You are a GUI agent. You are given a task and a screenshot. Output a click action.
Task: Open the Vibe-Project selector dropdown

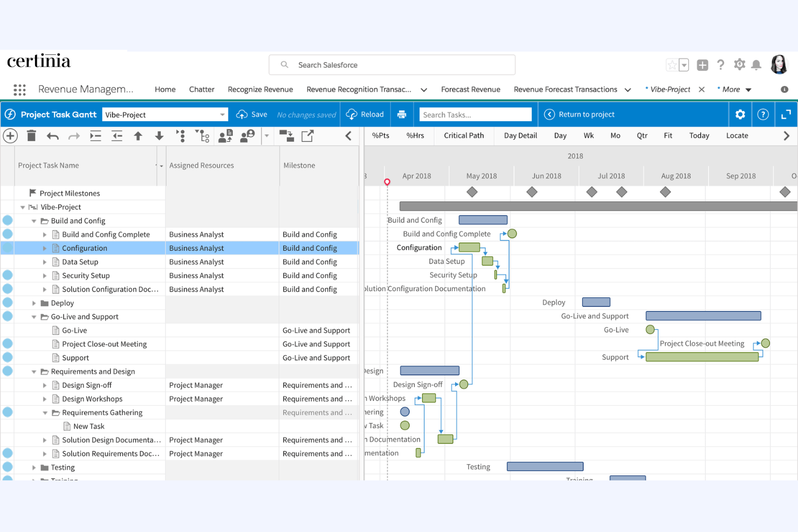point(222,114)
